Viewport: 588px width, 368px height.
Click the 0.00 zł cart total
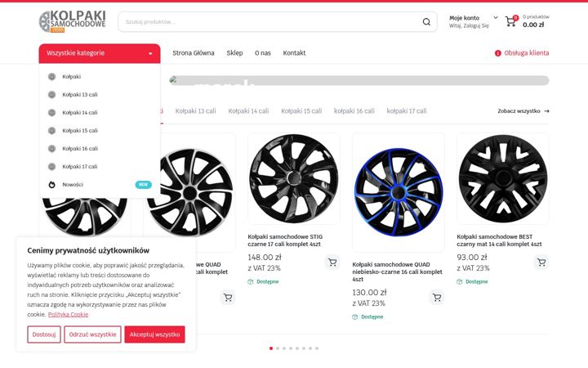[533, 25]
